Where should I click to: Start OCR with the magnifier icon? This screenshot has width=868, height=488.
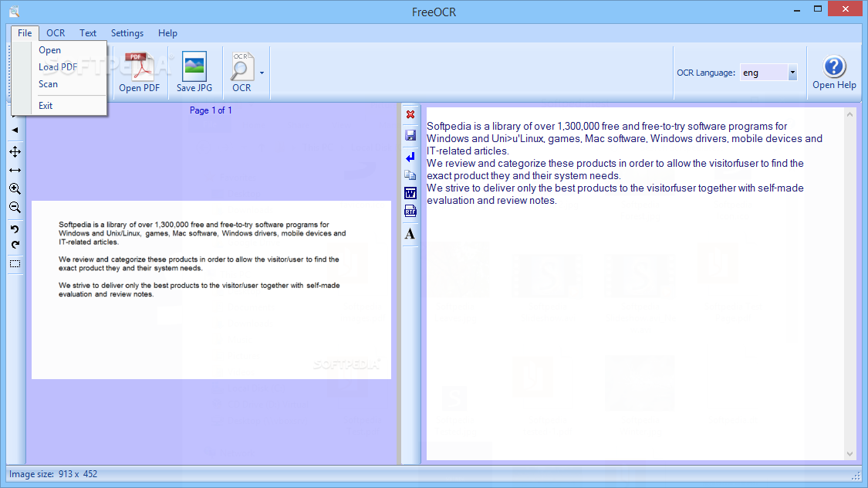(241, 72)
